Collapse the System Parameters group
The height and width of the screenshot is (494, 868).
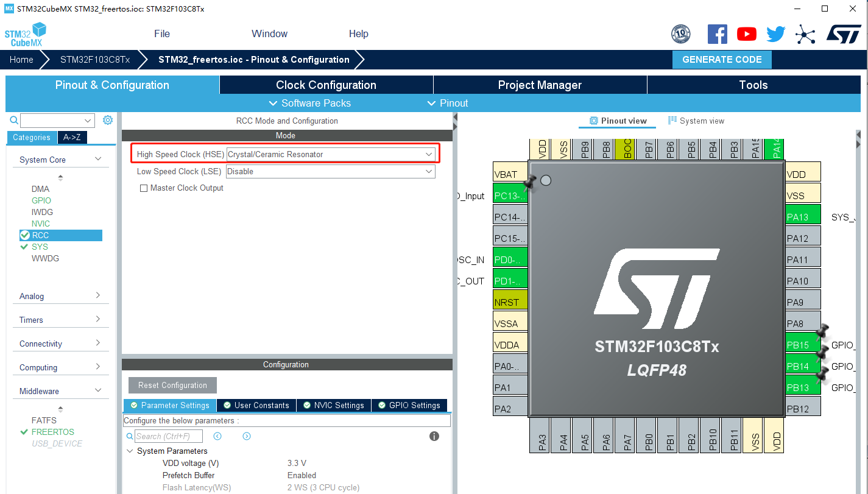[x=130, y=451]
